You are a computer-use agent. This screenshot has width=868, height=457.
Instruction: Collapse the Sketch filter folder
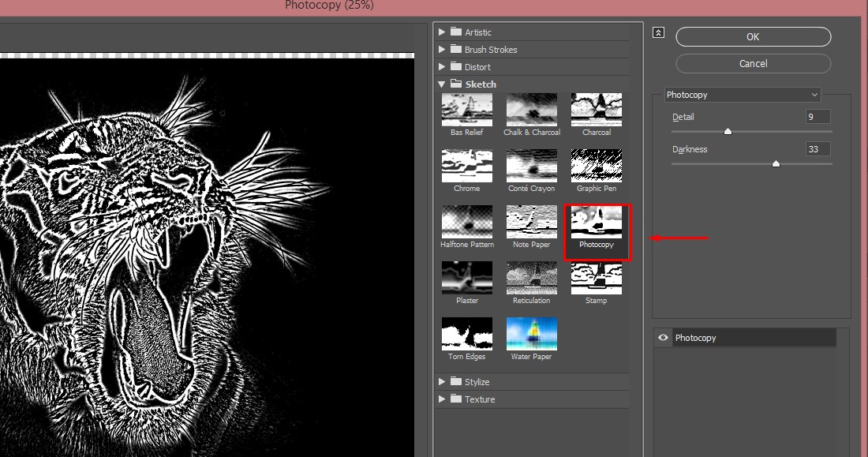tap(442, 84)
